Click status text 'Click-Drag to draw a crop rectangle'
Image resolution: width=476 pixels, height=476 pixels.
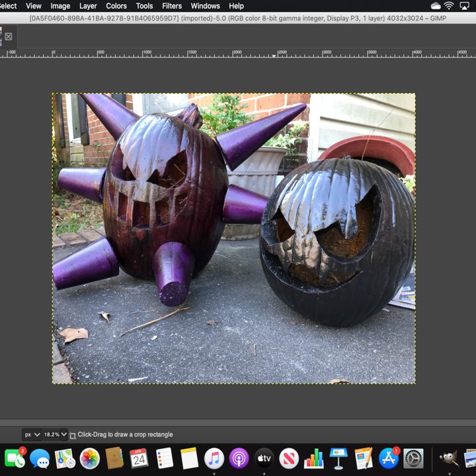coord(125,435)
